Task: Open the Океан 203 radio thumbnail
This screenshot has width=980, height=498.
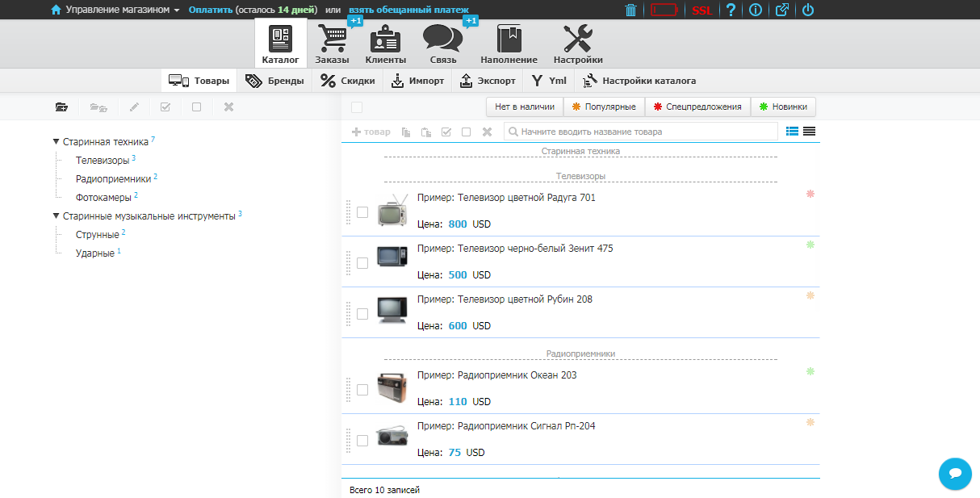Action: pyautogui.click(x=392, y=387)
